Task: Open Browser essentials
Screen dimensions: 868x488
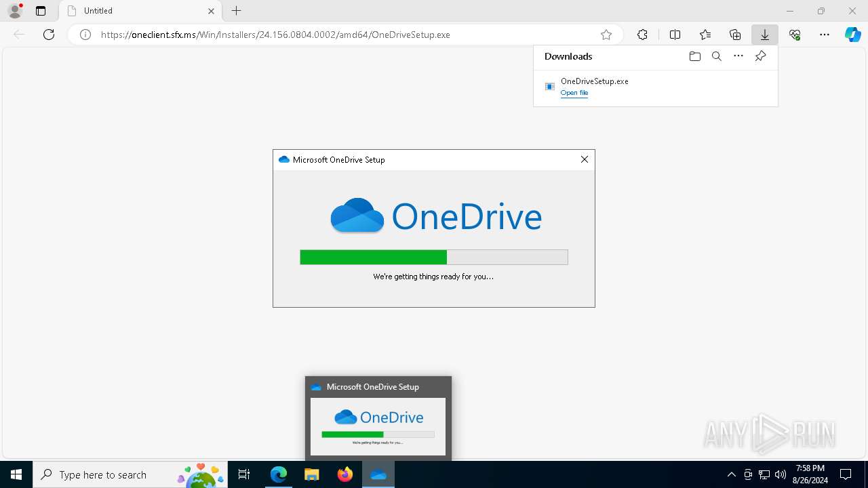Action: click(795, 35)
